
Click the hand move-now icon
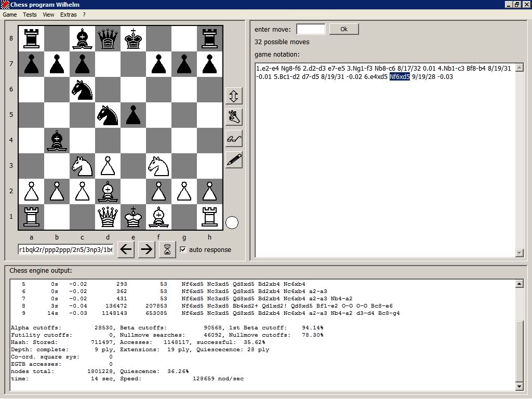(x=234, y=117)
